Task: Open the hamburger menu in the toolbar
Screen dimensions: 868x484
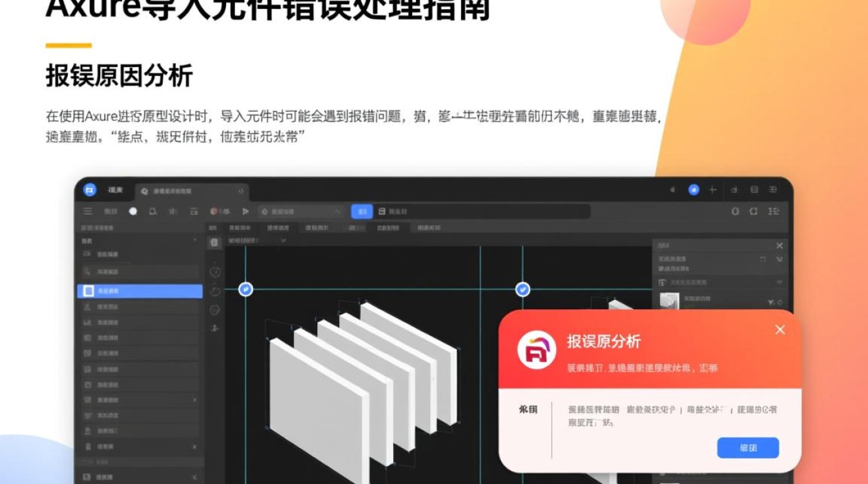Action: 87,211
